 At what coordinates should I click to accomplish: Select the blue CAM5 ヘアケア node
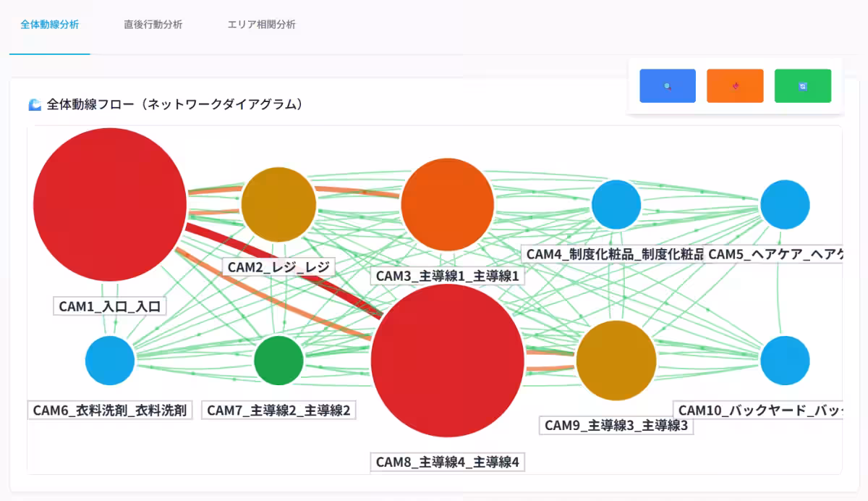785,205
